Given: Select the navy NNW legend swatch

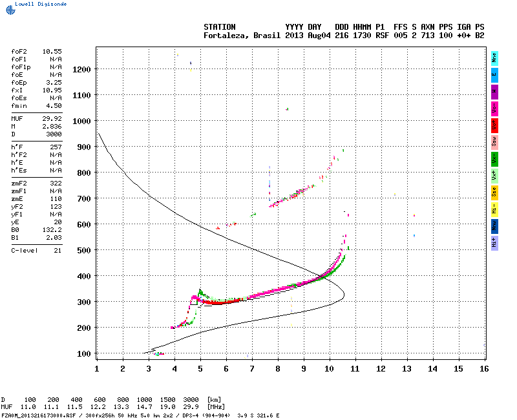Looking at the screenshot, I should pyautogui.click(x=494, y=227).
